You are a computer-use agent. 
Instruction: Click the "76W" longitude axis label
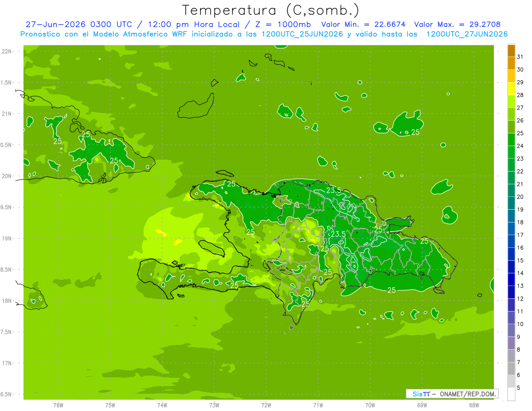pos(58,405)
